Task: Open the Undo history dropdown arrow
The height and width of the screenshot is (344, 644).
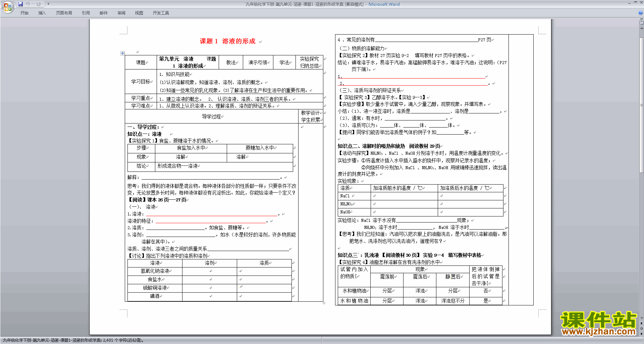Action: 33,4
